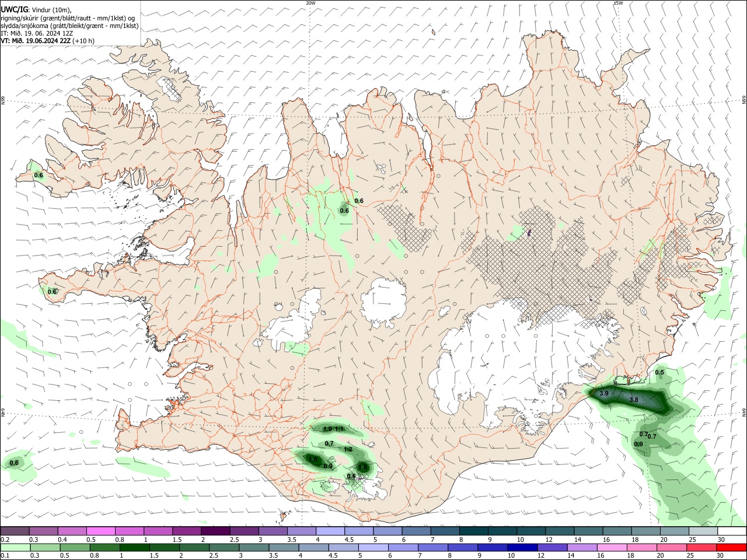Viewport: 747px width, 560px height.
Task: Click the 1.1 value in the southern rain cell
Action: pyautogui.click(x=340, y=429)
